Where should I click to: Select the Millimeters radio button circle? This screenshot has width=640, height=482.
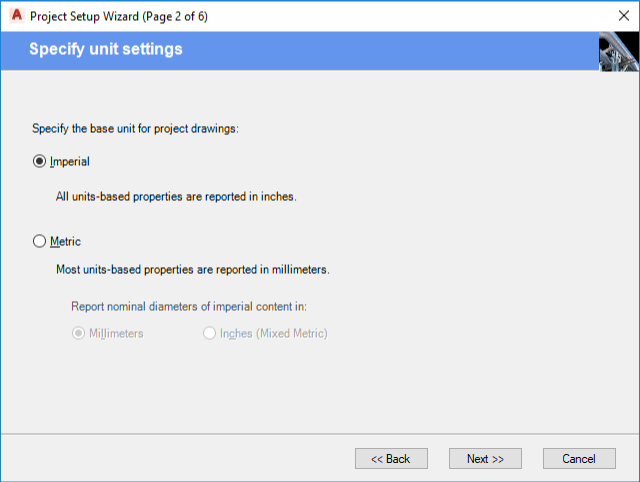(78, 333)
